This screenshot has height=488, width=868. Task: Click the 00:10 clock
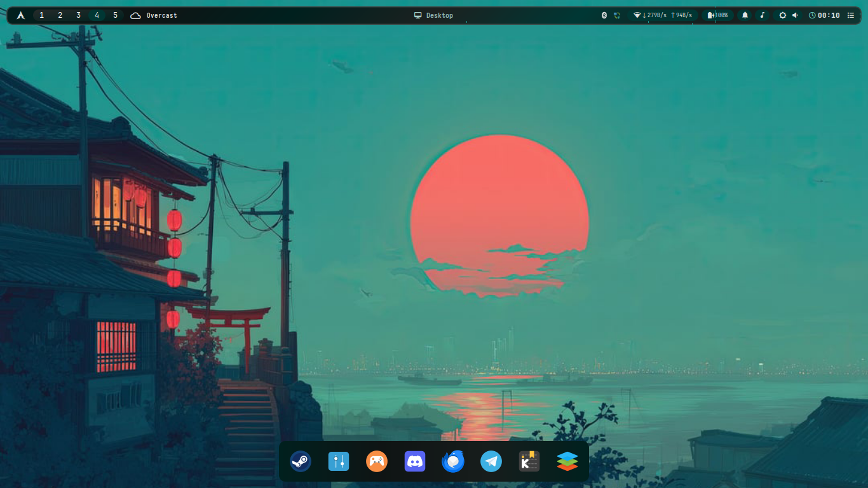pos(824,15)
